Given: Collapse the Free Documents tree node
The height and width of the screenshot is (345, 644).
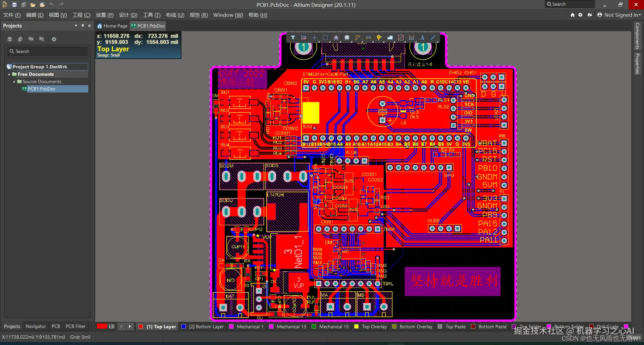Looking at the screenshot, I should 9,74.
